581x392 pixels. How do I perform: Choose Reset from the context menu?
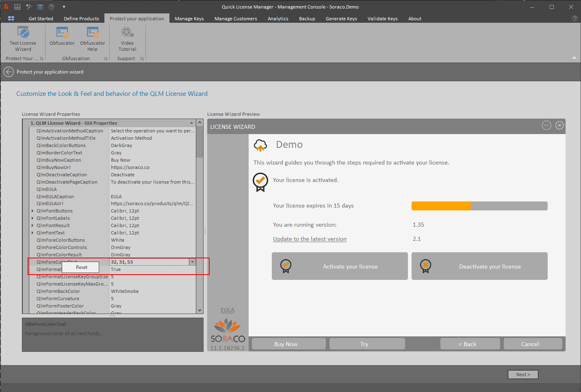coord(81,267)
